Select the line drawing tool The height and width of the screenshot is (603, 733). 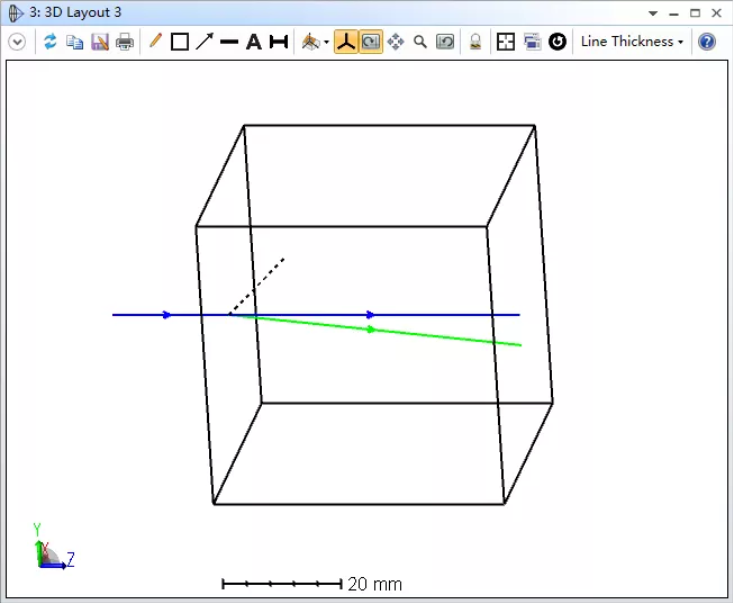[229, 42]
